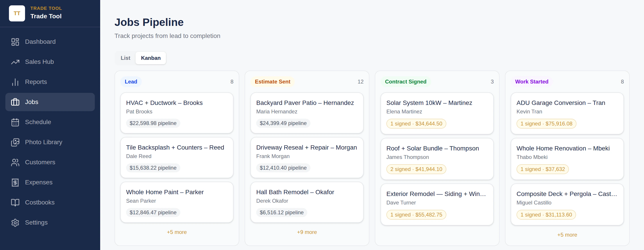Image resolution: width=644 pixels, height=250 pixels.
Task: Open ADU Garage Conversion – Tran card
Action: coord(567,114)
